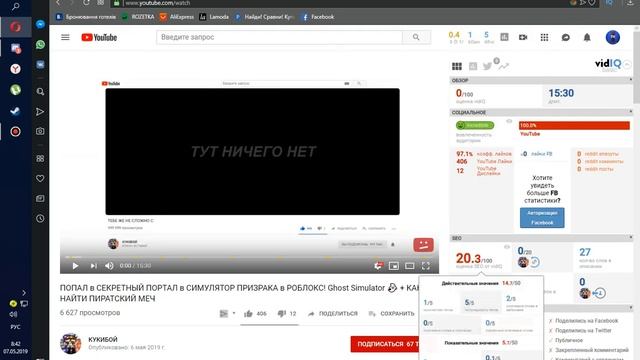
Task: Open the YouTube hamburger guide menu
Action: click(x=65, y=37)
